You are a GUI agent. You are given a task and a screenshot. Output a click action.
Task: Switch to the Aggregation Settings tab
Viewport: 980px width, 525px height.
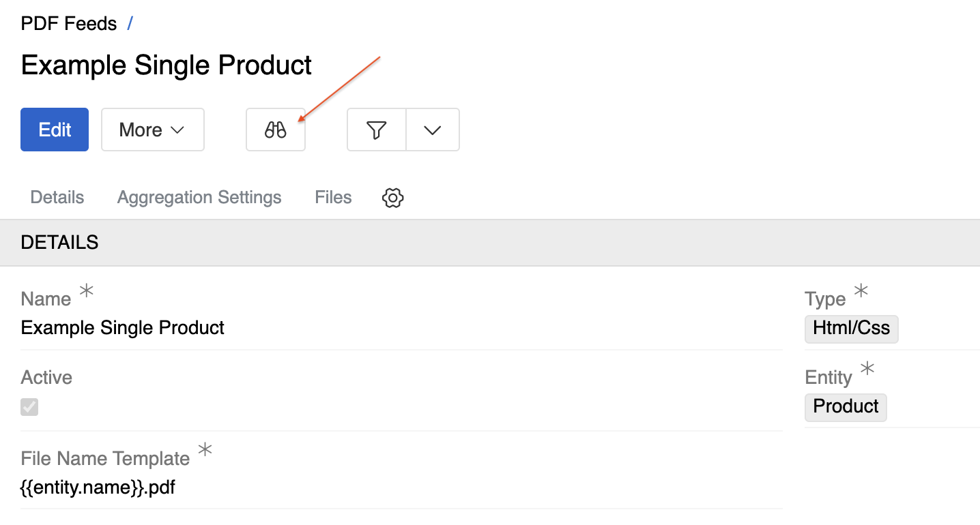199,197
